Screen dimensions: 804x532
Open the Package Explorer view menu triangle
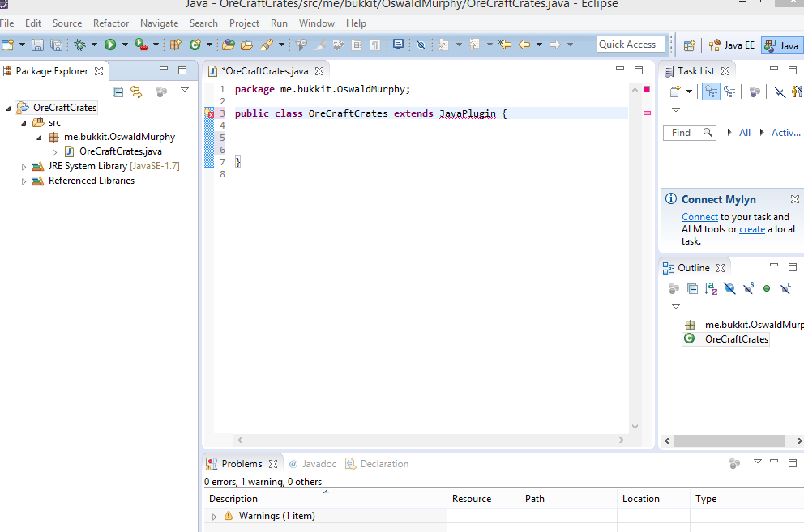coord(185,90)
